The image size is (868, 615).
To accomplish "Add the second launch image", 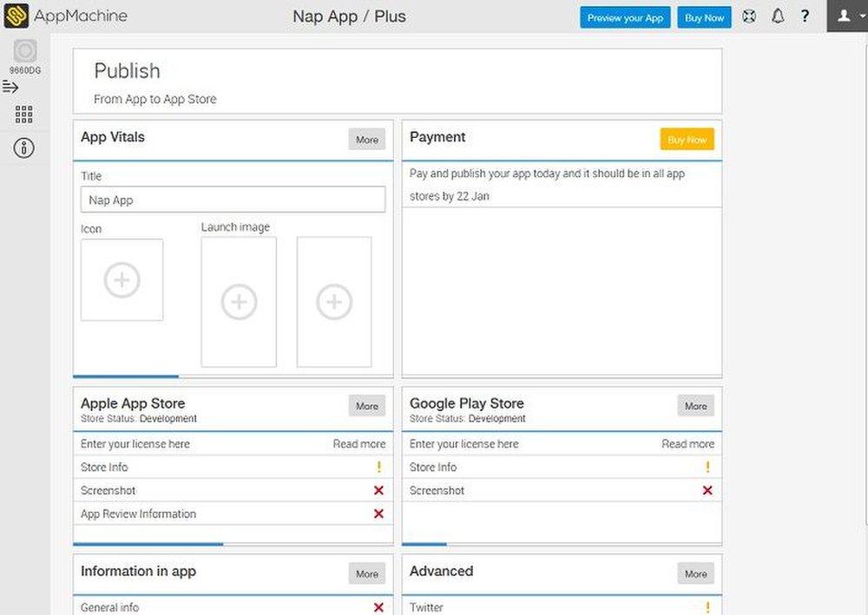I will (x=334, y=302).
